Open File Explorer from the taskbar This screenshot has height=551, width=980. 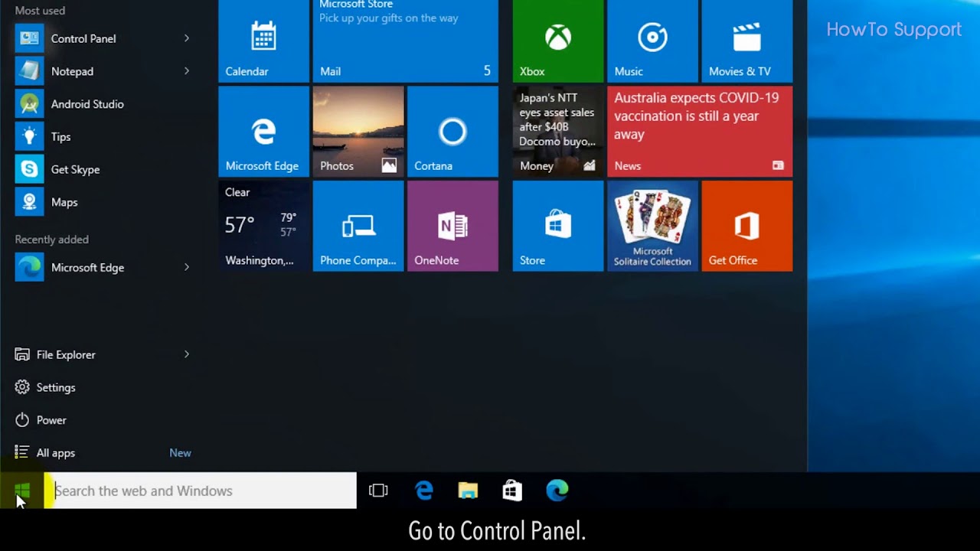pyautogui.click(x=468, y=491)
